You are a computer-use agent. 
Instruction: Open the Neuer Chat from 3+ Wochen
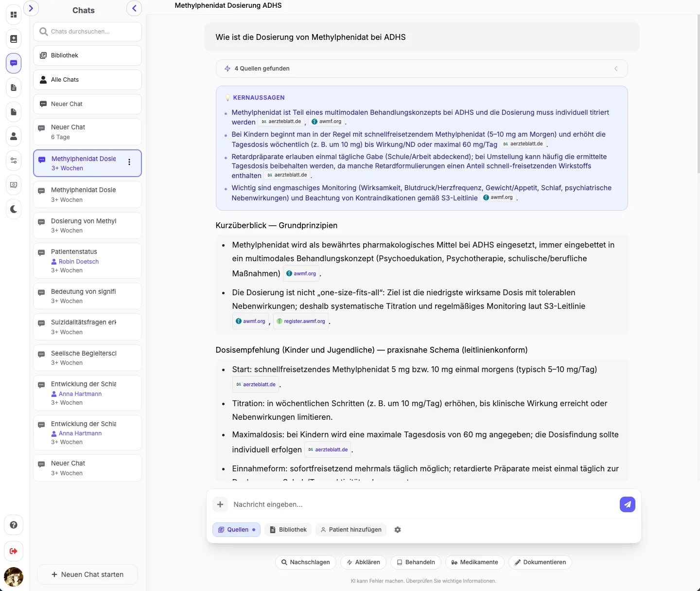[87, 468]
